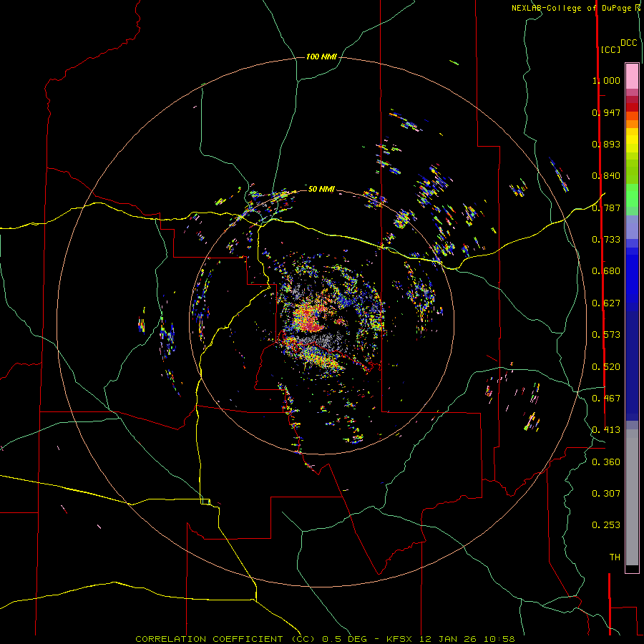The image size is (644, 644).
Task: Click the [CC] legend unit label
Action: 611,49
